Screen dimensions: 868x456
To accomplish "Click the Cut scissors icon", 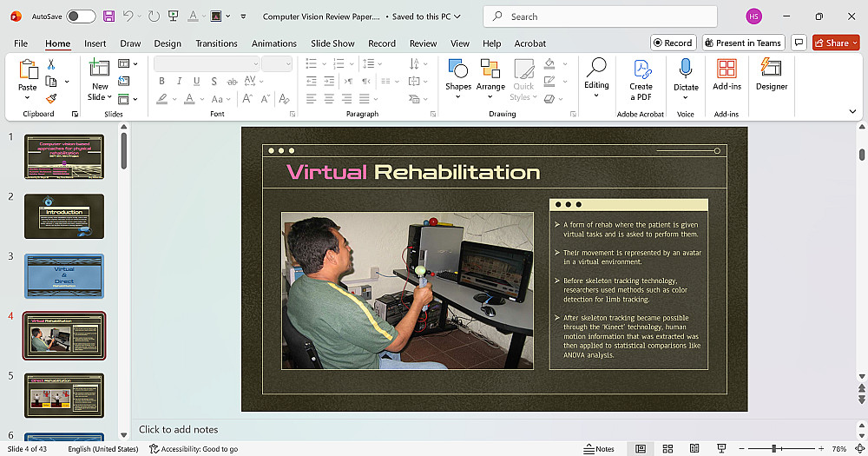I will [51, 65].
